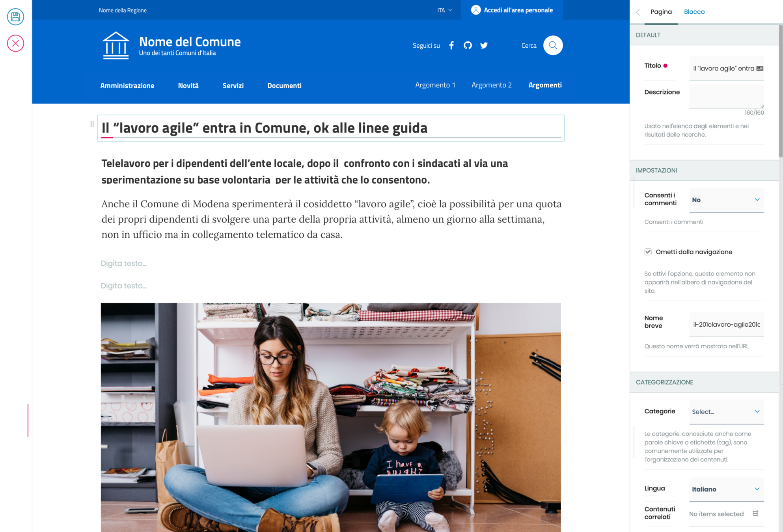Switch to the Blocco tab
The image size is (783, 532).
694,12
